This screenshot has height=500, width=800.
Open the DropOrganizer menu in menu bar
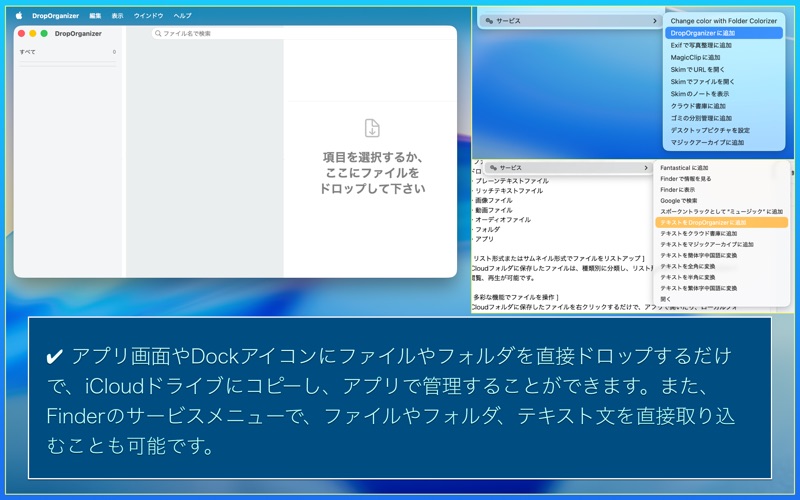[x=55, y=16]
